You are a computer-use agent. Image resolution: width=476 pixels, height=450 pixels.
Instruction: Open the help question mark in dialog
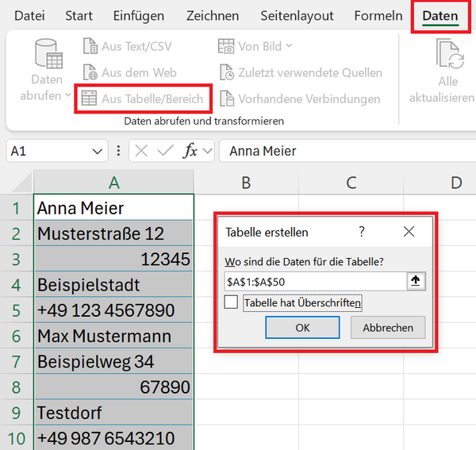click(362, 232)
